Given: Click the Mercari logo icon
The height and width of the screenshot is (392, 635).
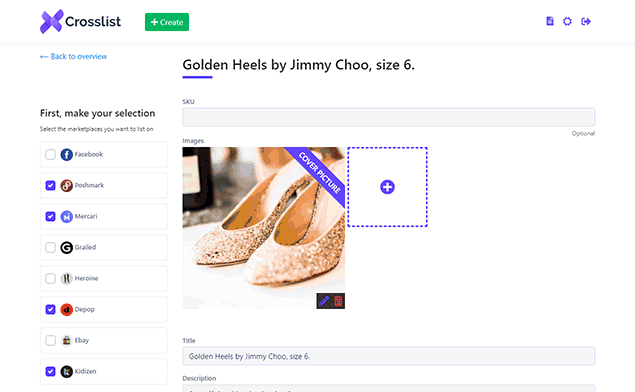Looking at the screenshot, I should tap(66, 217).
